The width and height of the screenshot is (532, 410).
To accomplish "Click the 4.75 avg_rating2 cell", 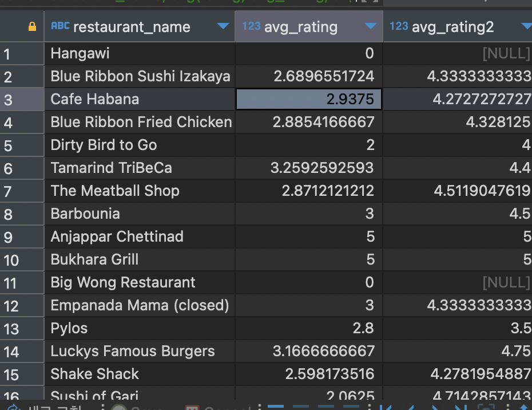I will [x=458, y=352].
